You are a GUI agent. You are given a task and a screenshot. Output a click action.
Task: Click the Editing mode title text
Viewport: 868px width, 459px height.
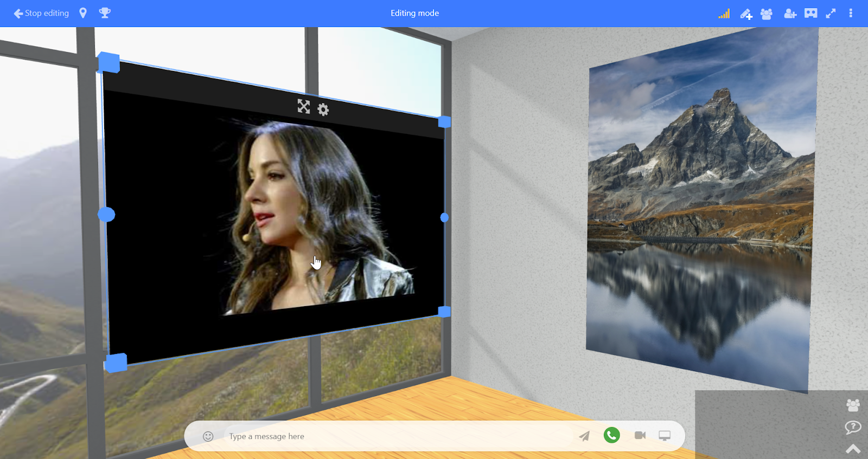(x=415, y=13)
